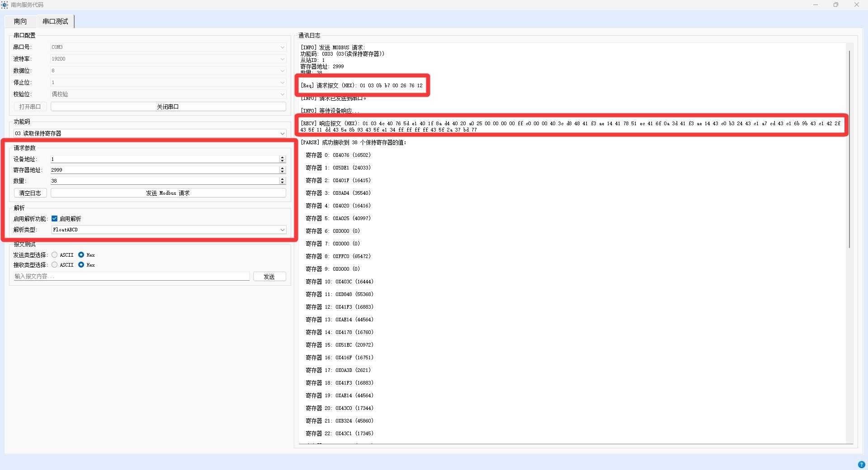
Task: Select ASCII for 发送类型选择
Action: (x=55, y=255)
